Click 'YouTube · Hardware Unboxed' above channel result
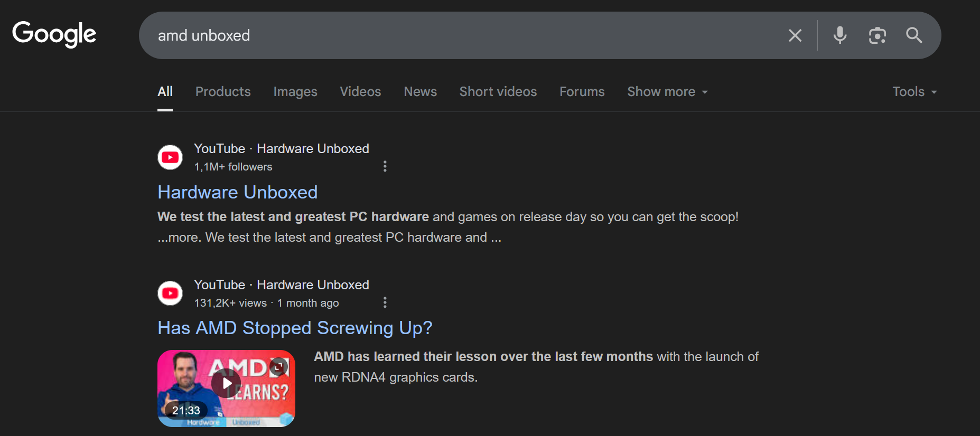 pos(282,149)
